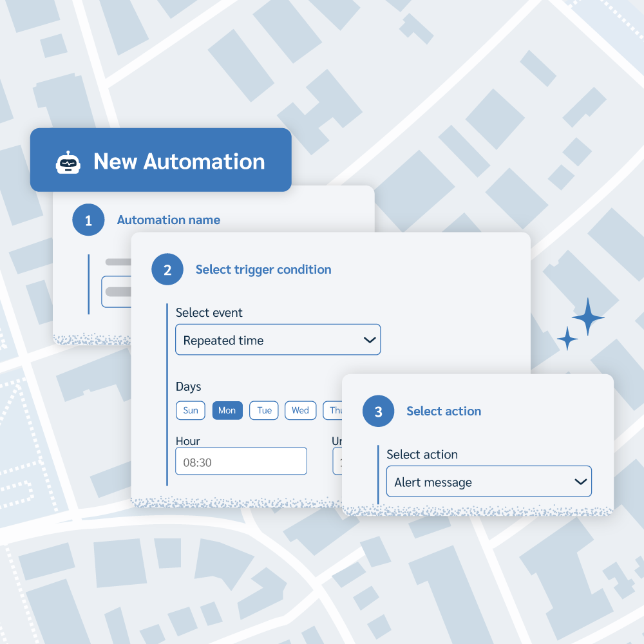Expand the Tue day option
This screenshot has height=644, width=644.
pyautogui.click(x=263, y=410)
